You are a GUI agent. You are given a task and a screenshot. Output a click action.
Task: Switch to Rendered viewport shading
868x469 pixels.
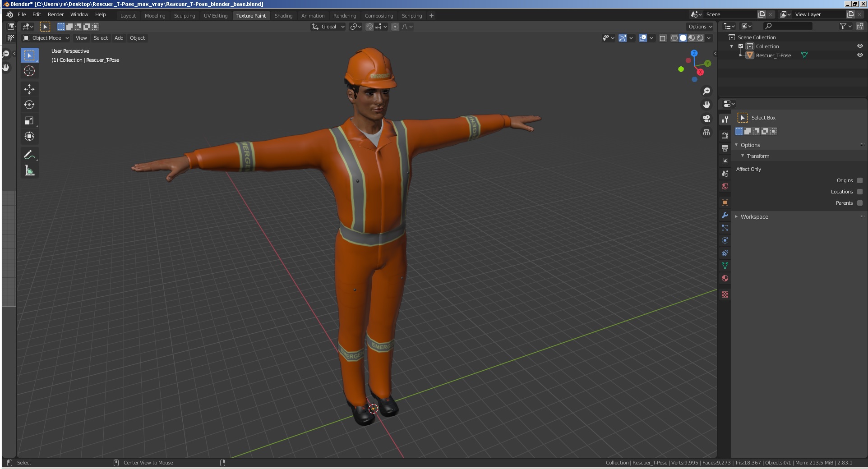pos(700,38)
